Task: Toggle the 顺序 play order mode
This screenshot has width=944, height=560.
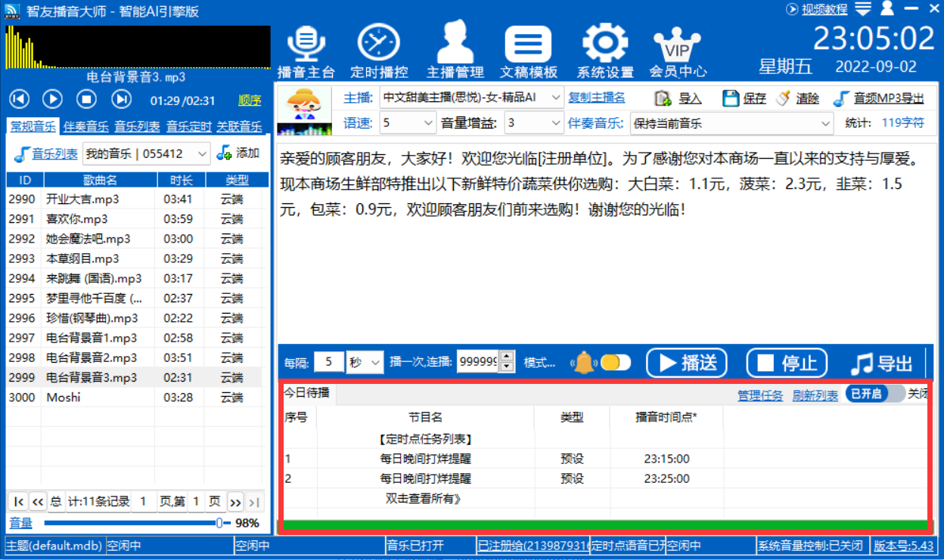Action: (250, 100)
